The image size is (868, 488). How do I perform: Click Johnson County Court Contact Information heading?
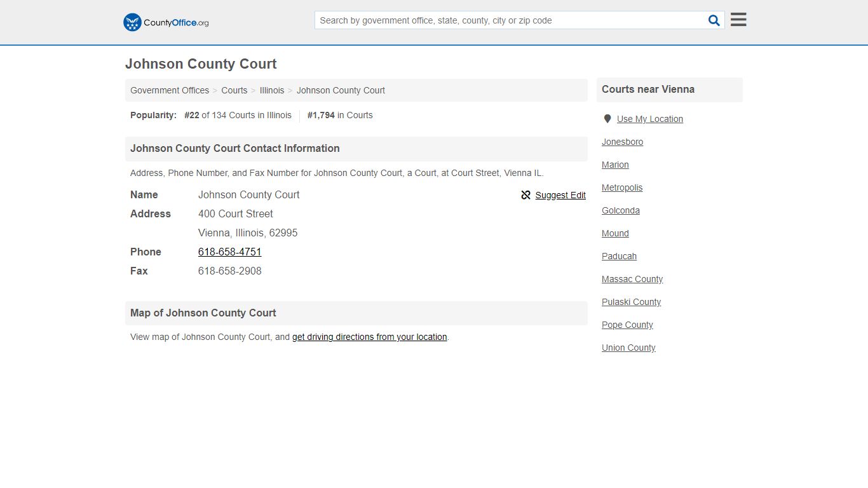tap(235, 148)
